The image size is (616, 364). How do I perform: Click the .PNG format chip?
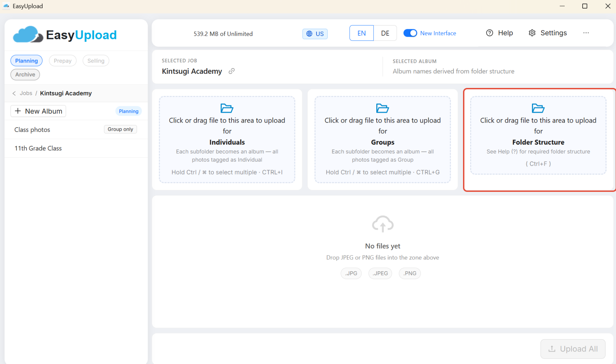point(410,273)
